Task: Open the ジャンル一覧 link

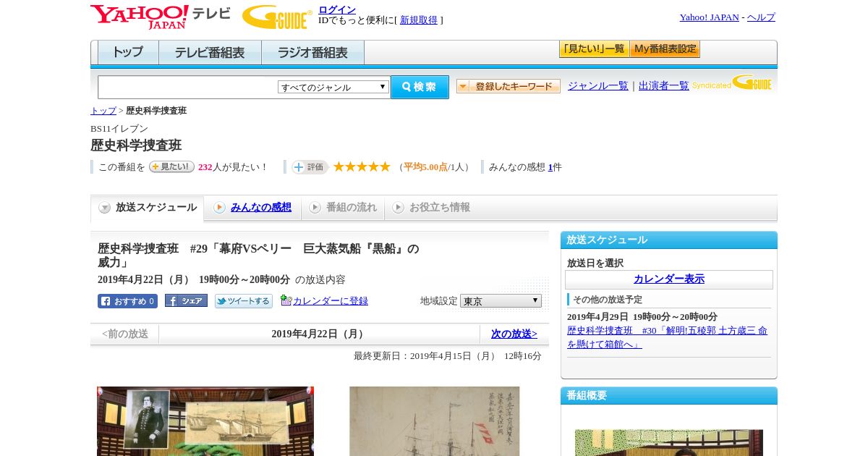Action: 598,85
